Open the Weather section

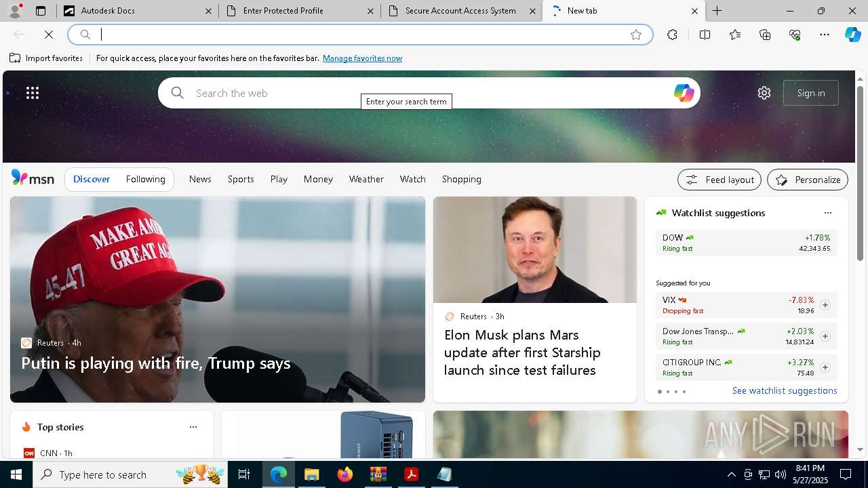(x=366, y=179)
